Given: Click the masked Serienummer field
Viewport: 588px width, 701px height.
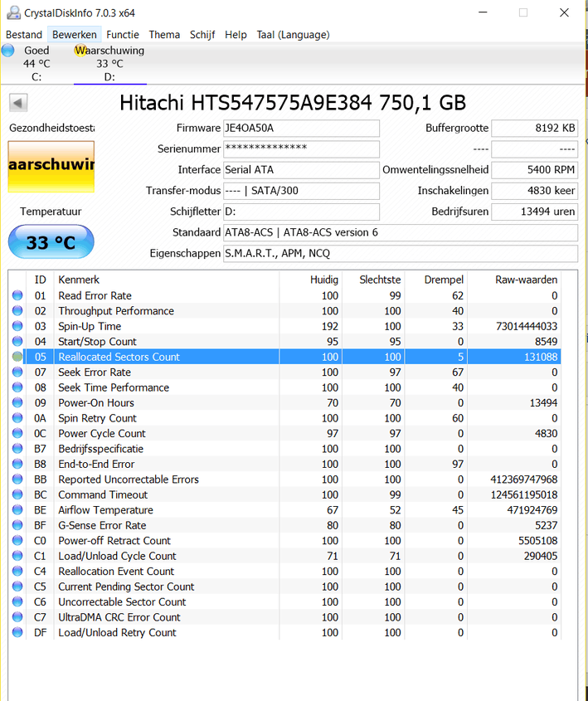Looking at the screenshot, I should click(x=301, y=148).
